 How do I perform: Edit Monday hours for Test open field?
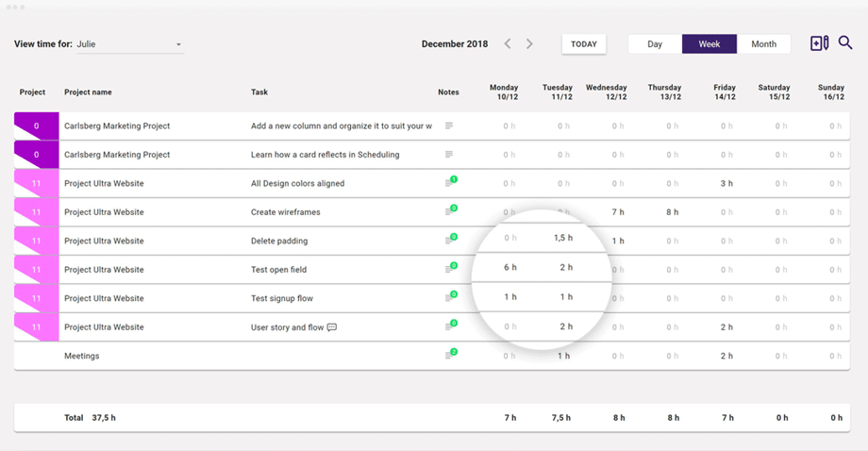pyautogui.click(x=509, y=268)
